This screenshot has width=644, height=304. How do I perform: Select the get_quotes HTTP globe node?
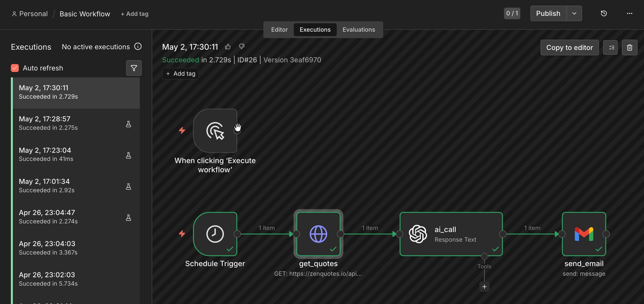click(x=318, y=234)
